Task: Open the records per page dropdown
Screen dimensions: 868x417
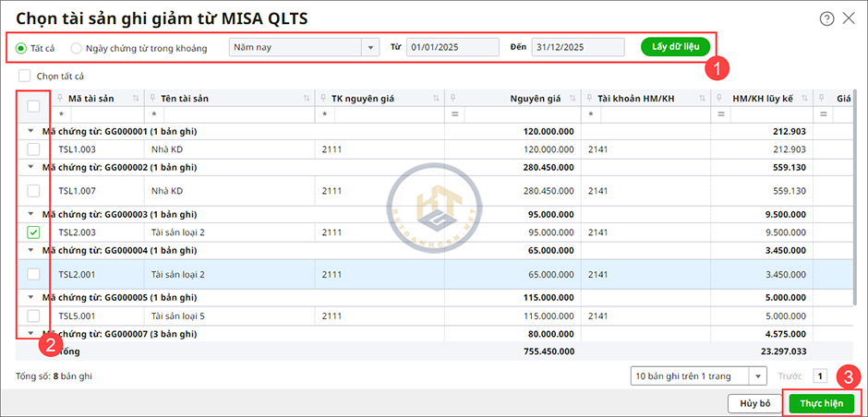Action: (x=757, y=375)
